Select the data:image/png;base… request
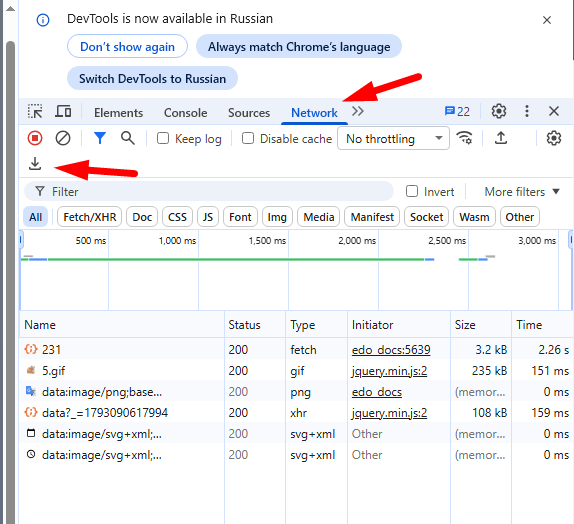574x524 pixels. [x=297, y=391]
